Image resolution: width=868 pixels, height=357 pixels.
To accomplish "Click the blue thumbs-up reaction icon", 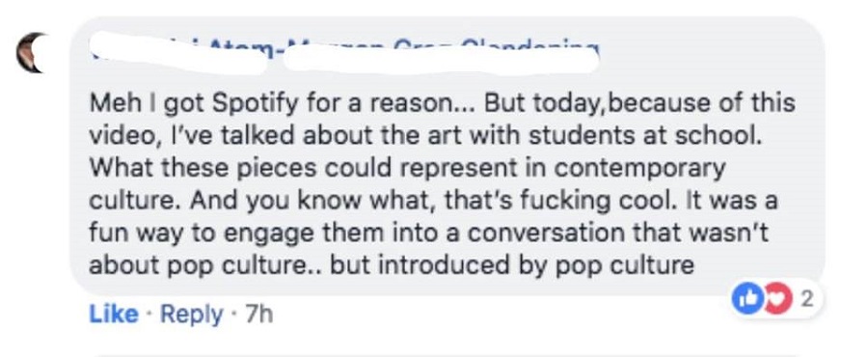I will click(x=746, y=300).
